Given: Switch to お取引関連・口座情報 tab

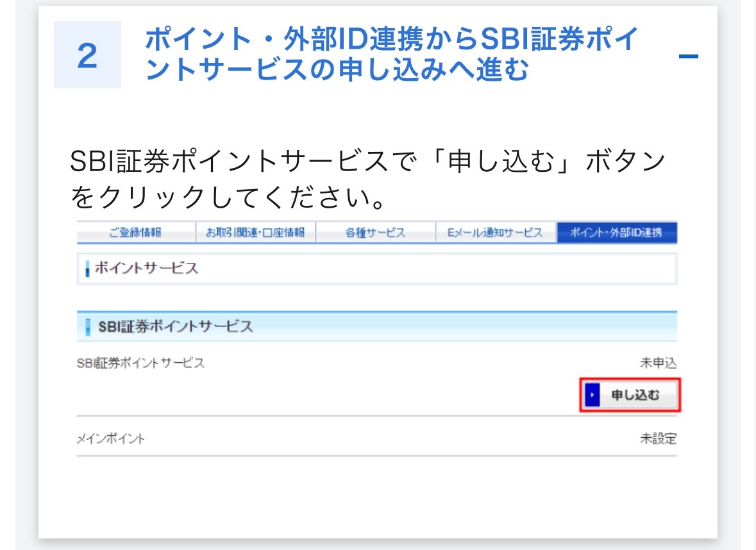Looking at the screenshot, I should 256,232.
